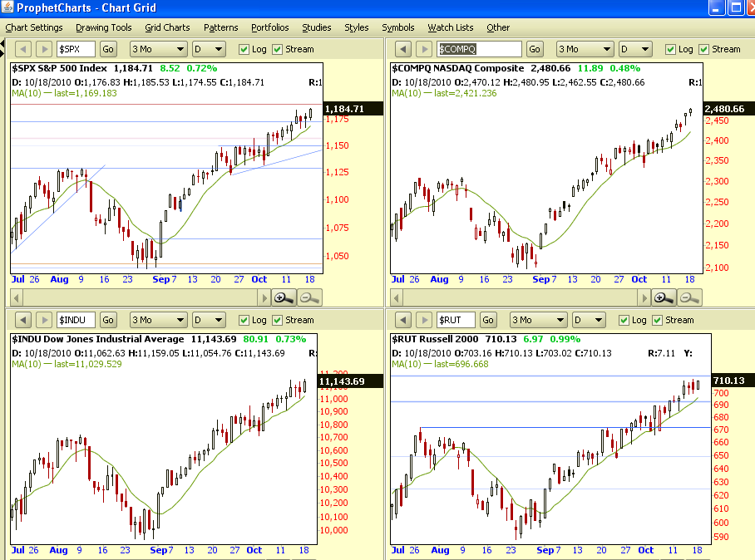The width and height of the screenshot is (755, 560).
Task: Go forward in the $RUT chart toolbar
Action: coord(424,320)
